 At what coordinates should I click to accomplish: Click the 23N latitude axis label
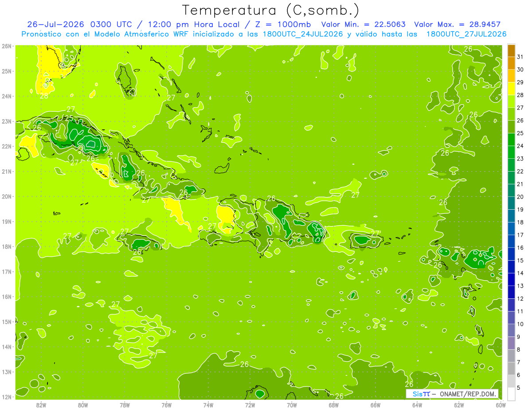click(7, 121)
